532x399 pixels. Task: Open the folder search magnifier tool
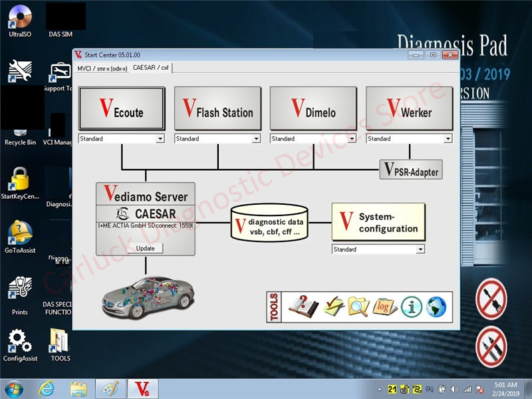pyautogui.click(x=358, y=307)
